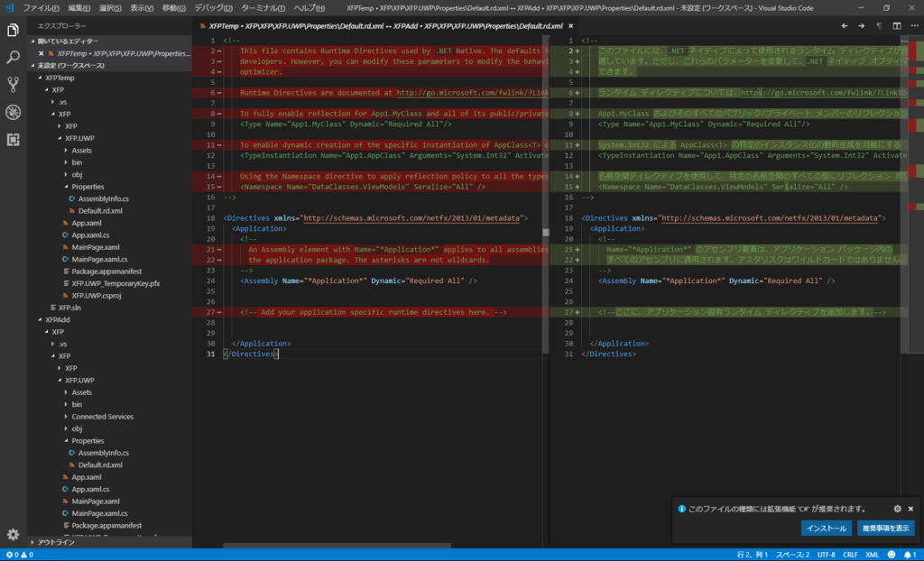Open MainPage.xaml.cs under XFPAdd
The width and height of the screenshot is (924, 561).
coord(99,513)
